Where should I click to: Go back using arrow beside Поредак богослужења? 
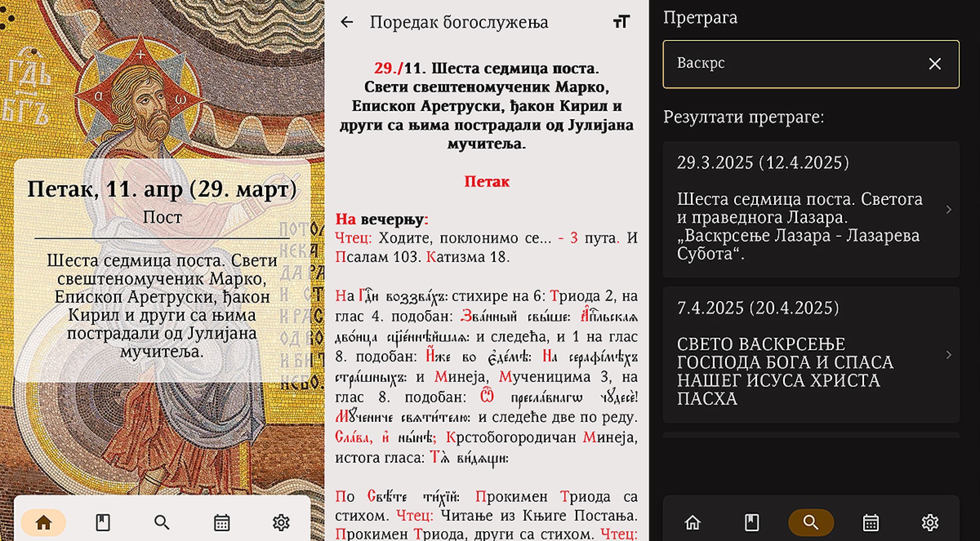coord(347,22)
